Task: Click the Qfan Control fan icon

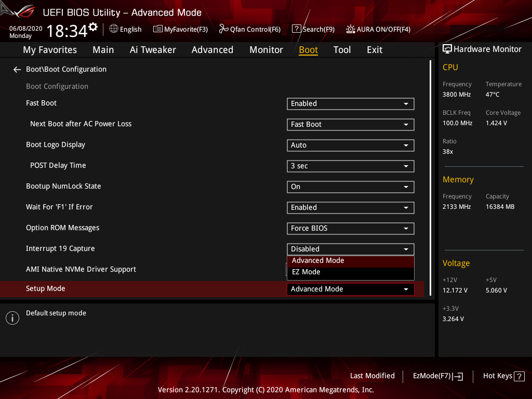Action: [x=223, y=29]
